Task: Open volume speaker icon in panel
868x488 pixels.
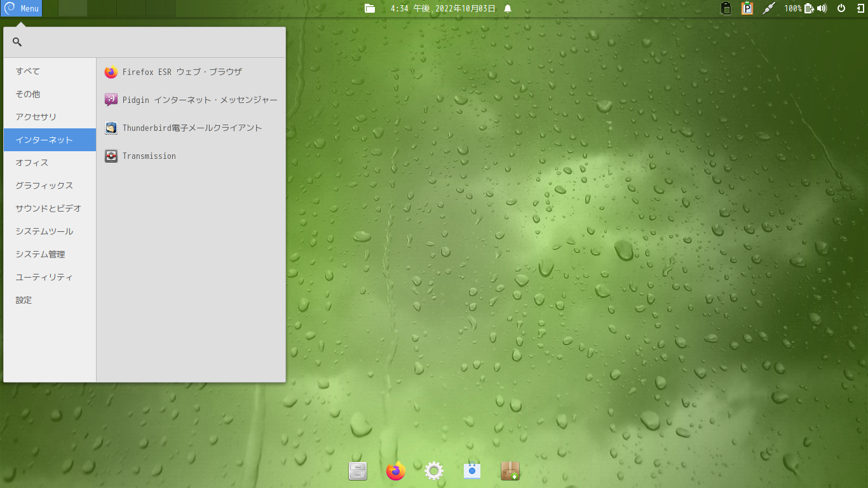Action: 822,8
